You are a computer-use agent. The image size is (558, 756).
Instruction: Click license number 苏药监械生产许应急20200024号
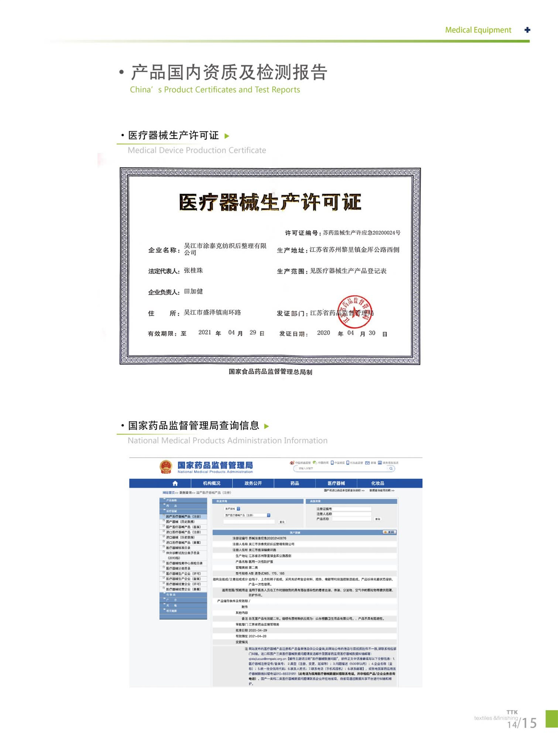pos(362,233)
